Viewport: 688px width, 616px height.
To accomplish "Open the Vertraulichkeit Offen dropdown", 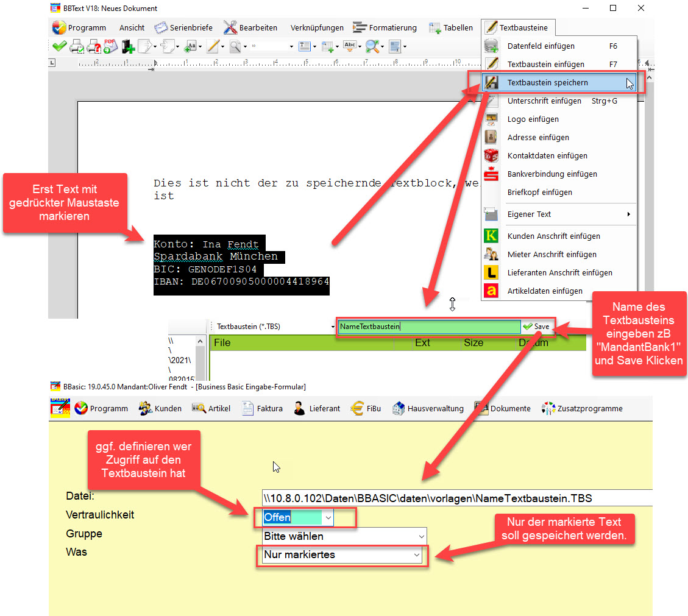I will pyautogui.click(x=328, y=518).
